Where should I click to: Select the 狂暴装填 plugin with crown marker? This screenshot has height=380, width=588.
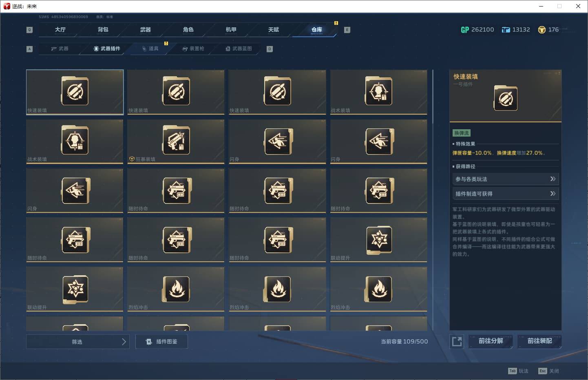(176, 141)
